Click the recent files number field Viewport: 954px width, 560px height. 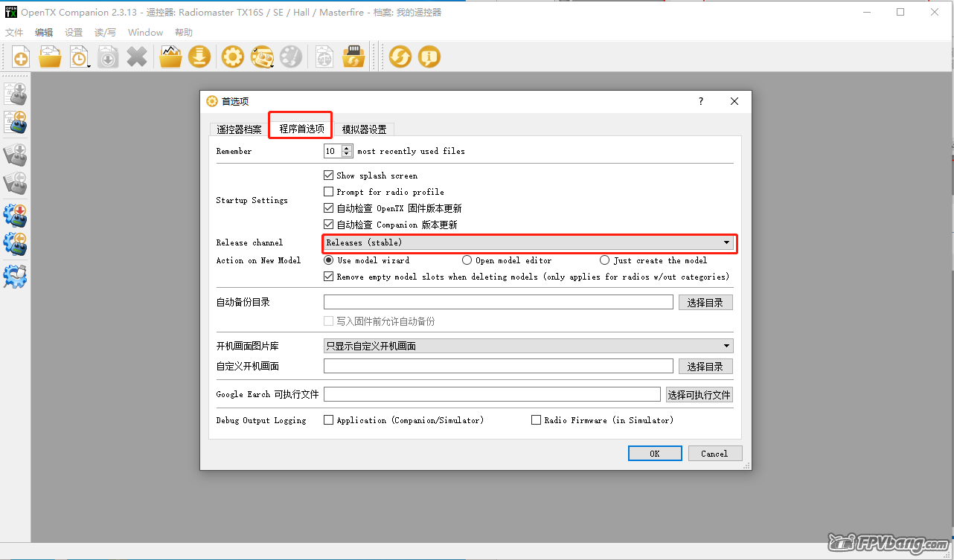coord(333,151)
